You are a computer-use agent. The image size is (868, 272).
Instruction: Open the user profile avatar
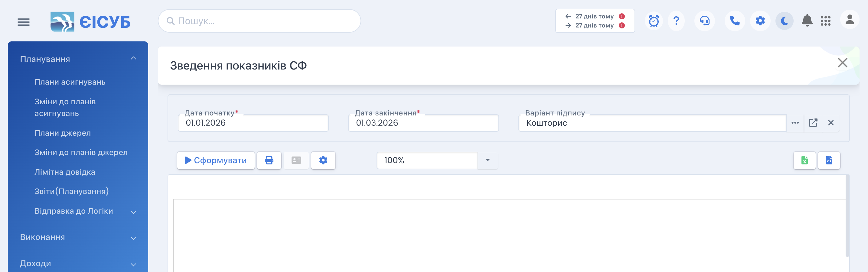pyautogui.click(x=850, y=20)
